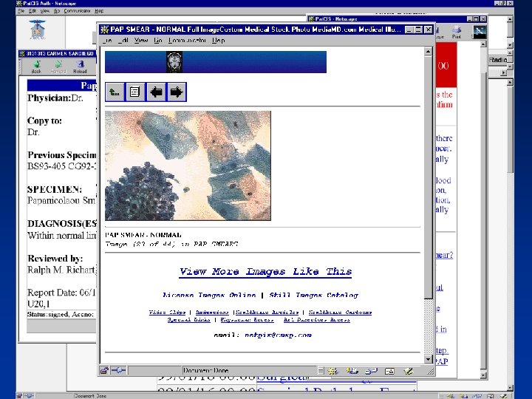Open the License Images Online link
Image resolution: width=532 pixels, height=399 pixels.
pos(209,295)
